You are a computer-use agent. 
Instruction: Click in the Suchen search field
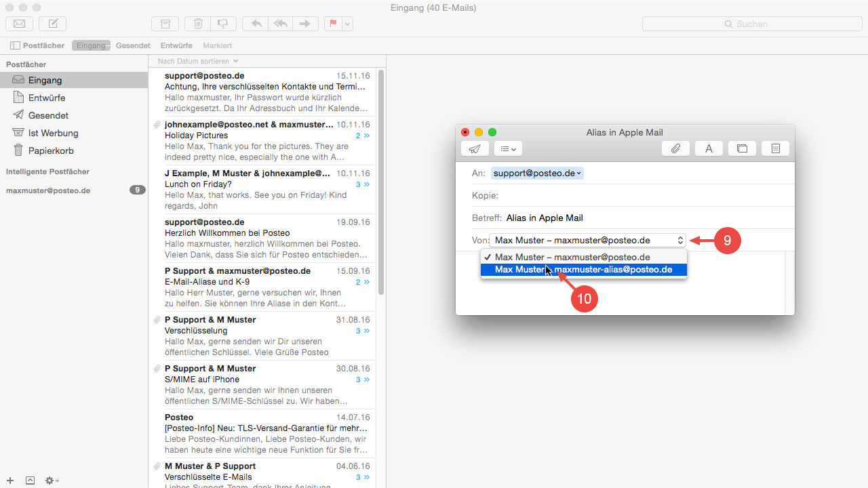tap(751, 24)
